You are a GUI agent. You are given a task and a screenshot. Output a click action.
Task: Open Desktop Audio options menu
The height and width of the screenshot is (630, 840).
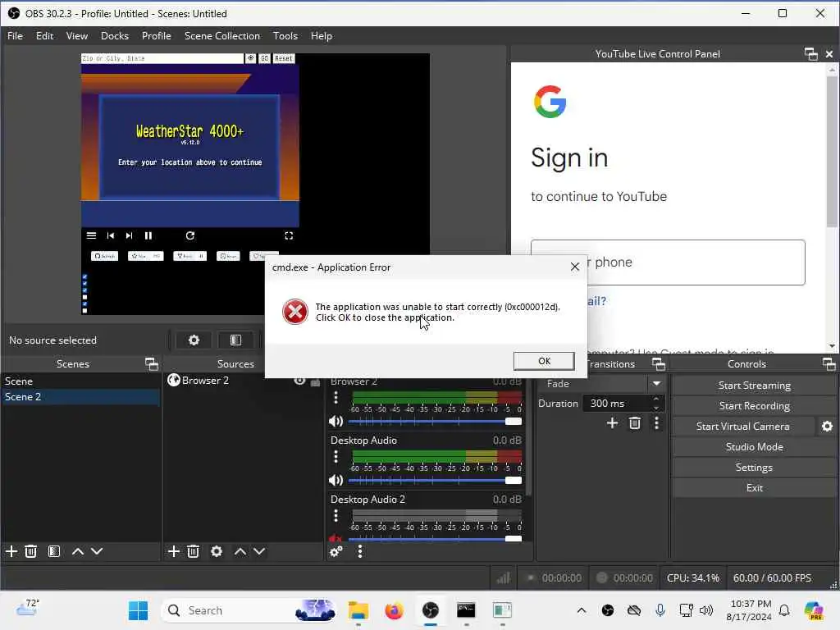click(x=336, y=456)
